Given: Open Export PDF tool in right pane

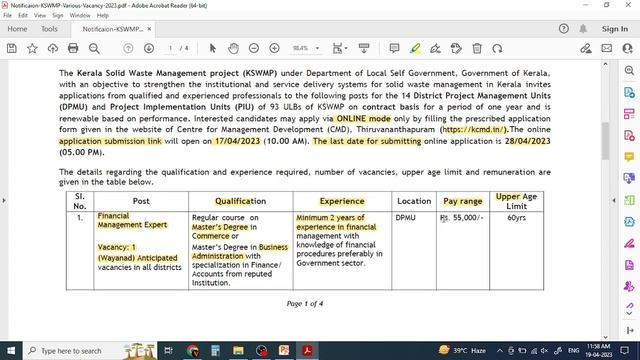Looking at the screenshot, I should point(629,92).
